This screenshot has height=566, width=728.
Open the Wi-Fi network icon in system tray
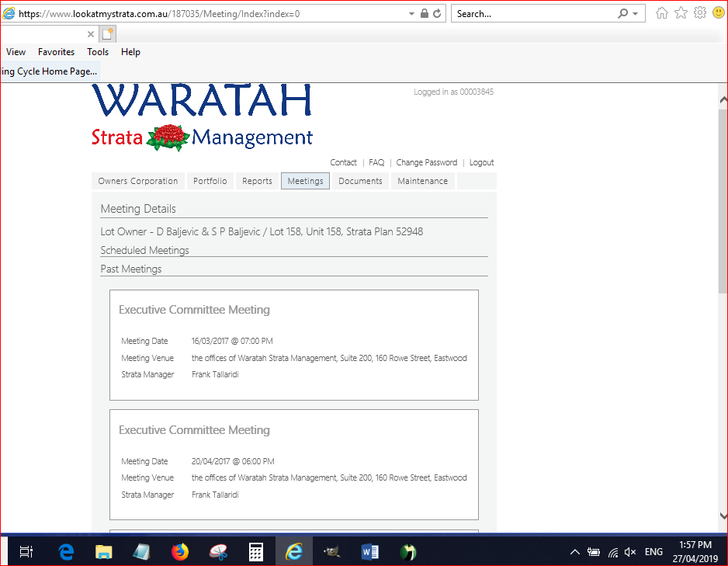coord(613,551)
